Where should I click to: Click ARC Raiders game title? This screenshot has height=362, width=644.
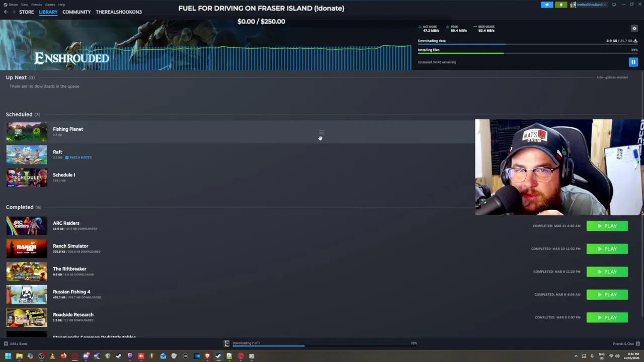(x=66, y=223)
